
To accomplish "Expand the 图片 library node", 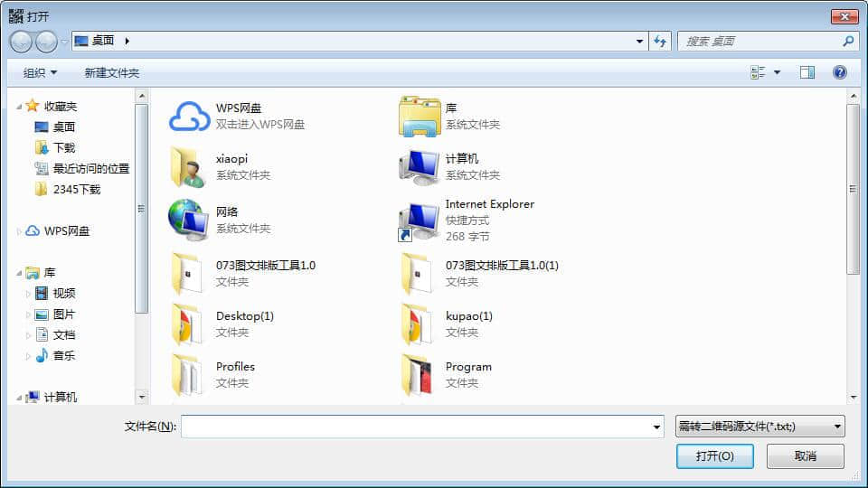I will (x=28, y=314).
